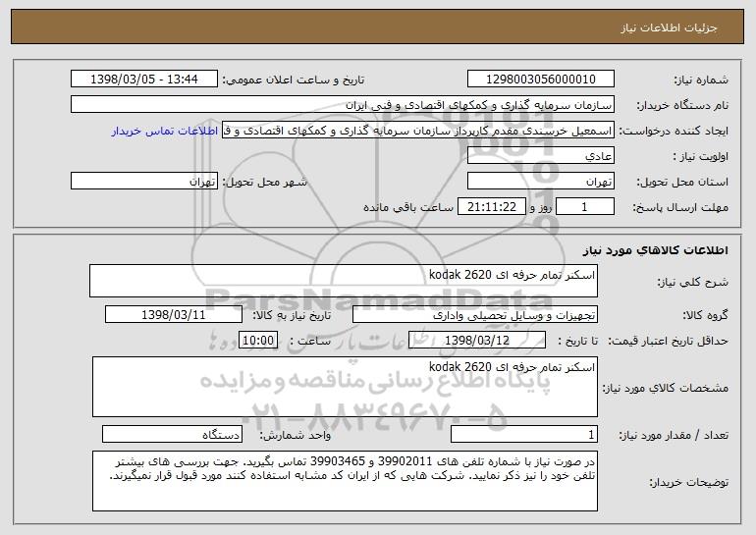The image size is (756, 535).
Task: Click the اطلاعات کالاهای مورد نیاز section heading
Action: tap(655, 250)
